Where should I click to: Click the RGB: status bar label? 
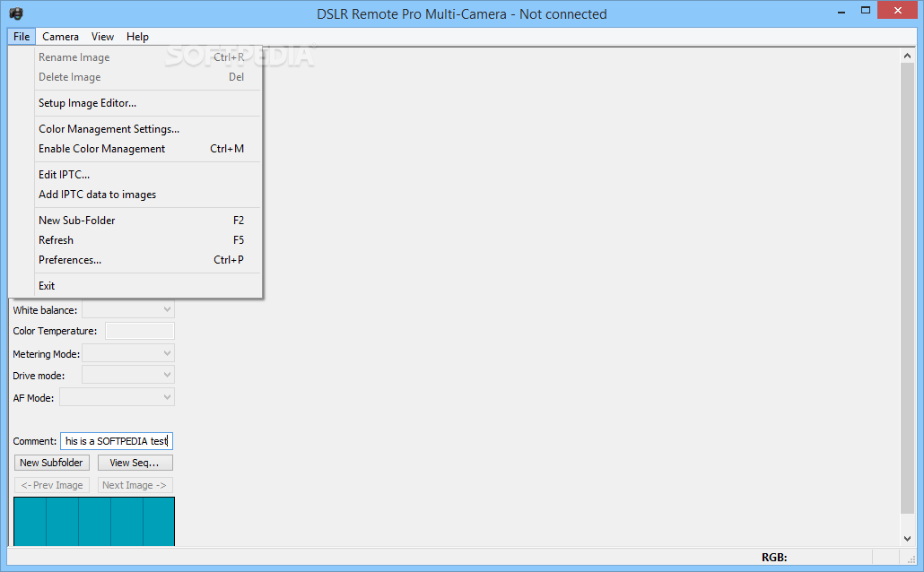(774, 558)
